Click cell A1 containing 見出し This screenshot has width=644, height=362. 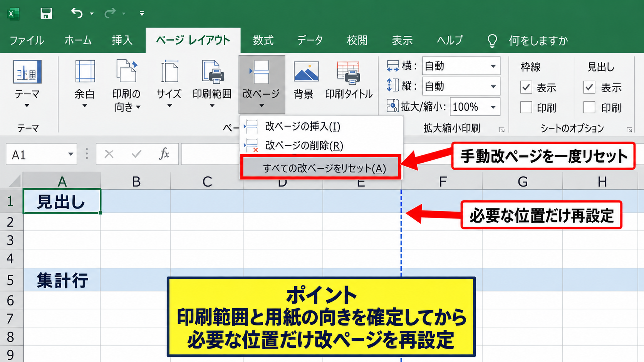[x=62, y=201]
